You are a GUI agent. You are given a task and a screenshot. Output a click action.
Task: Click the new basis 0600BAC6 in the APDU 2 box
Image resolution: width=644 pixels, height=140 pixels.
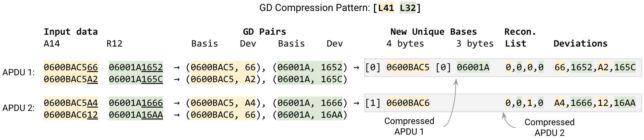pyautogui.click(x=408, y=103)
